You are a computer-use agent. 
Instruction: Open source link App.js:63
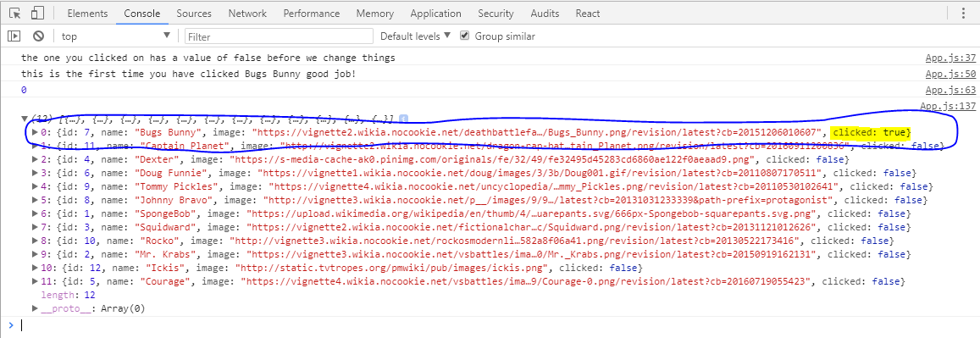(x=950, y=91)
